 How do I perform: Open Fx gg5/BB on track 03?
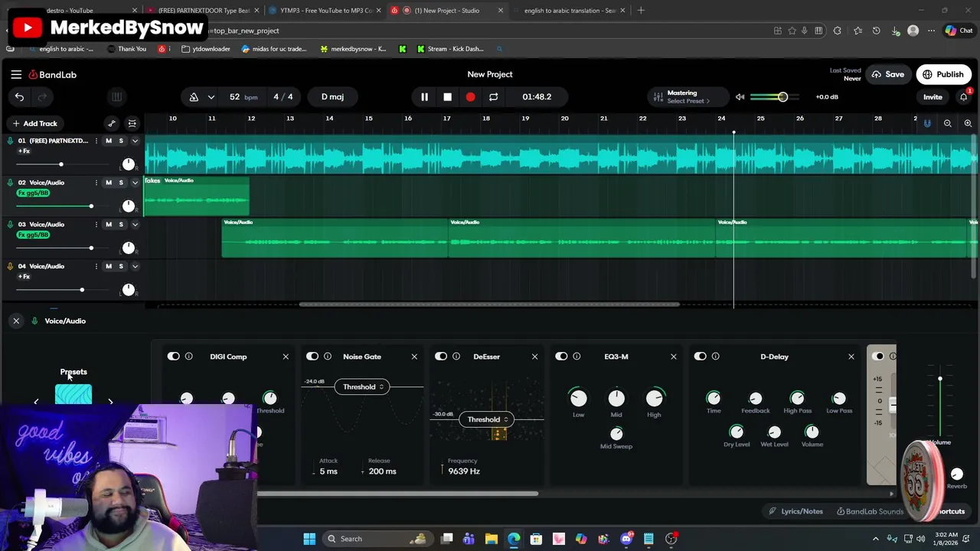point(34,234)
